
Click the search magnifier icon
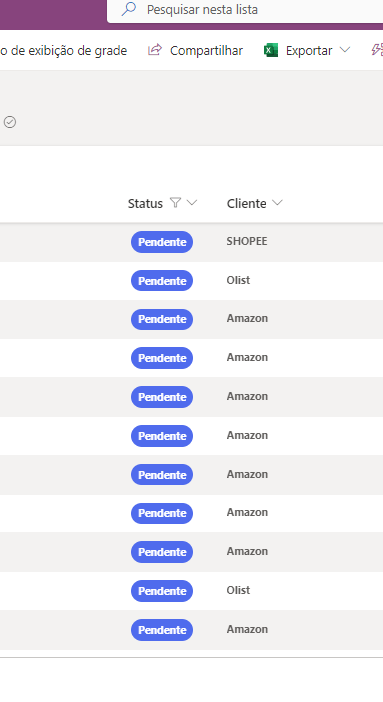pos(129,9)
